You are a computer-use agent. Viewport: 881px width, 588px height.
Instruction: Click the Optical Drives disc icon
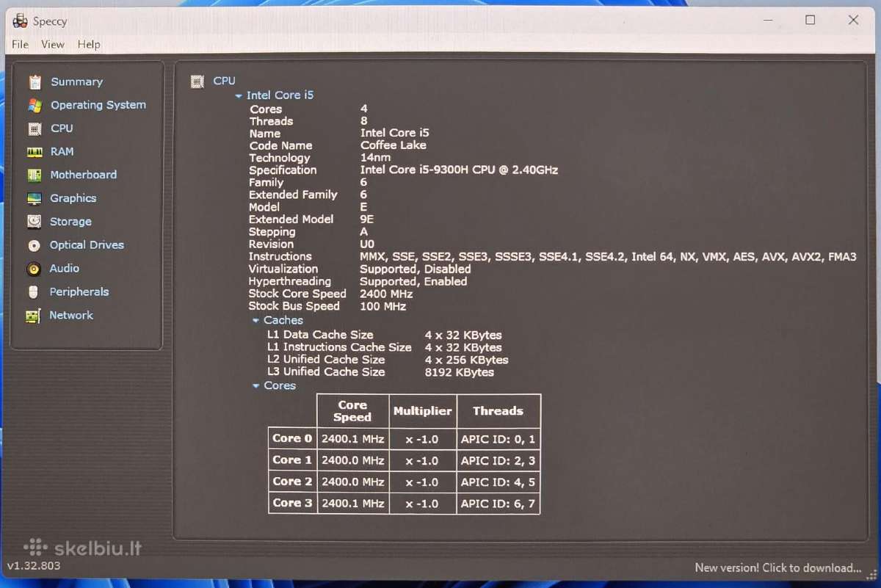(34, 245)
